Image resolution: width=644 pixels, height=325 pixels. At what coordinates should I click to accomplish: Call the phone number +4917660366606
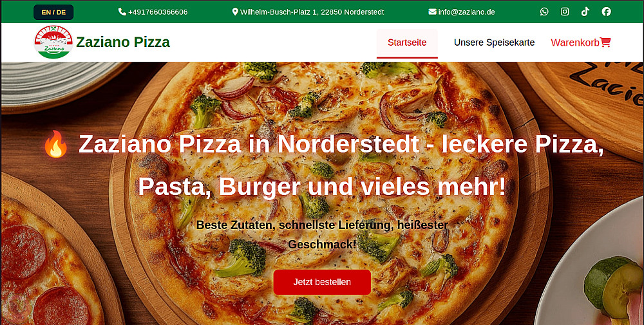point(158,12)
